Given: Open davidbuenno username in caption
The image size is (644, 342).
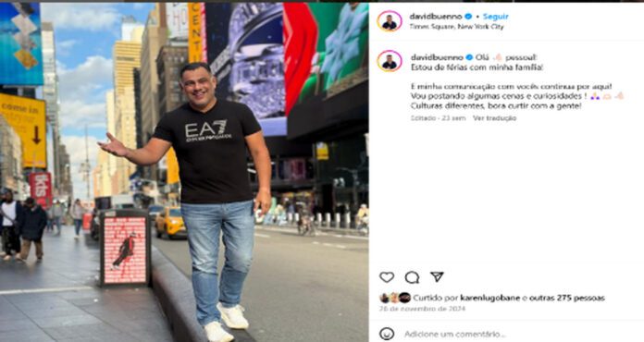Looking at the screenshot, I should pyautogui.click(x=437, y=57).
